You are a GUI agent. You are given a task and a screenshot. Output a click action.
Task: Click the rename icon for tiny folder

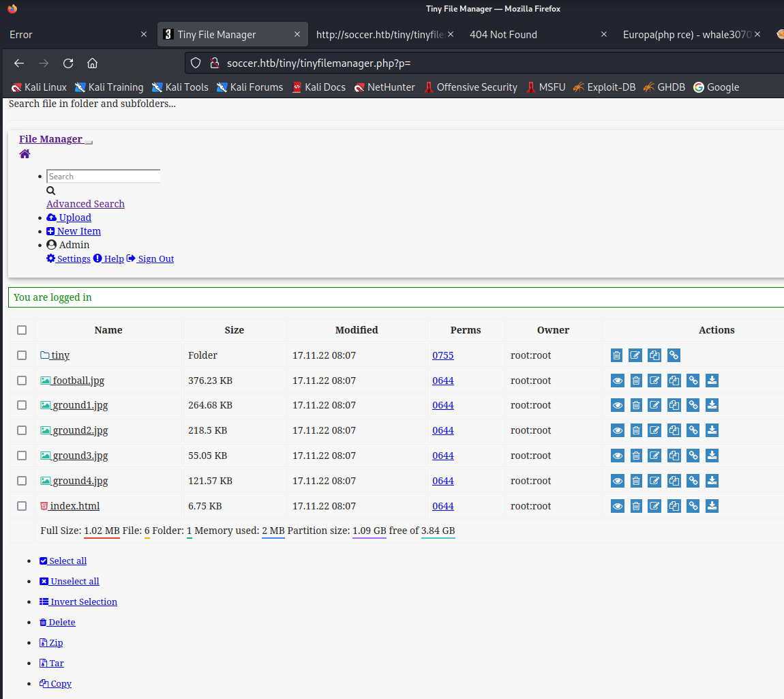click(635, 355)
